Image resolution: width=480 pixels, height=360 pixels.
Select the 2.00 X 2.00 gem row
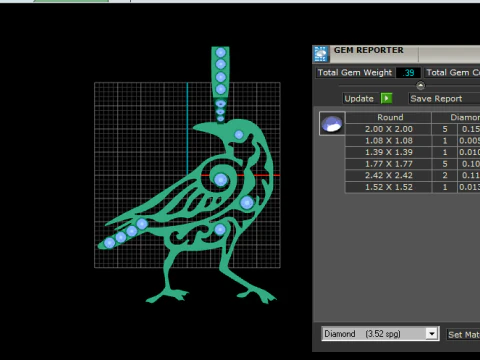click(413, 129)
